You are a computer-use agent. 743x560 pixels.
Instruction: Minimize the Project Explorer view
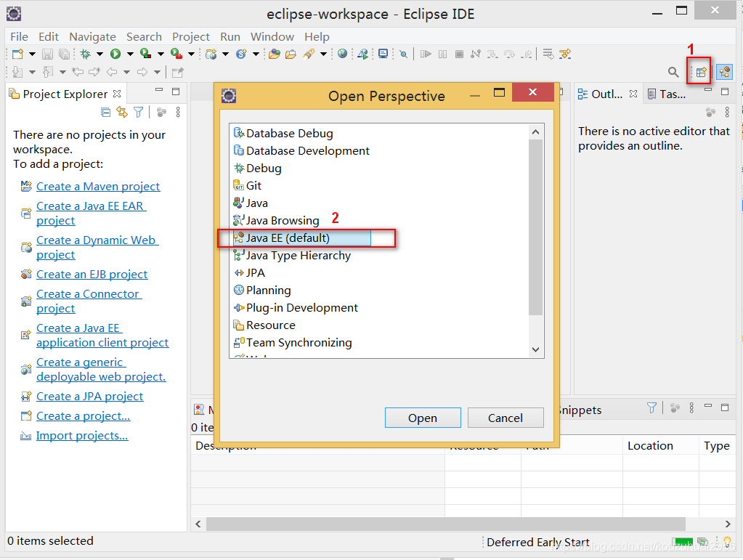(x=159, y=90)
